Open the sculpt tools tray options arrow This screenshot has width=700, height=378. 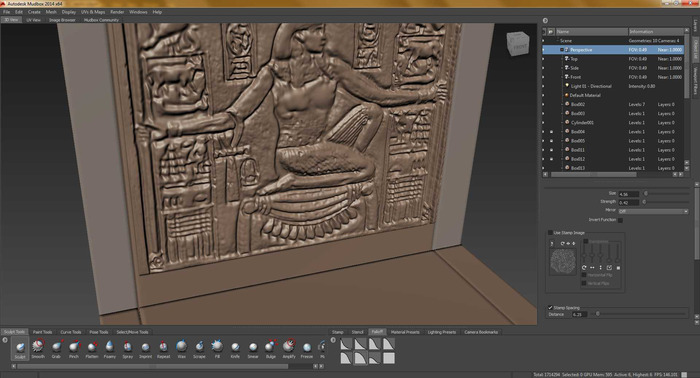point(5,340)
